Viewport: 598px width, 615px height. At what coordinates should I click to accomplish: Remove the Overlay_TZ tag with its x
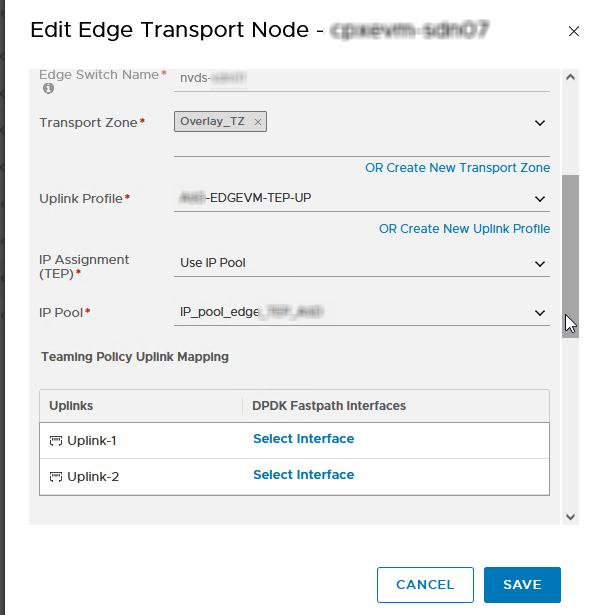(x=258, y=122)
